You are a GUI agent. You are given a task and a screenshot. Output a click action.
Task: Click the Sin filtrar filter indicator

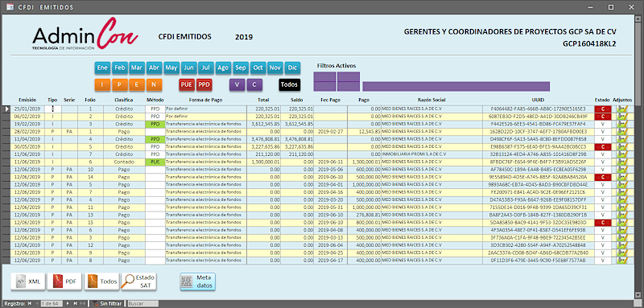(x=108, y=304)
